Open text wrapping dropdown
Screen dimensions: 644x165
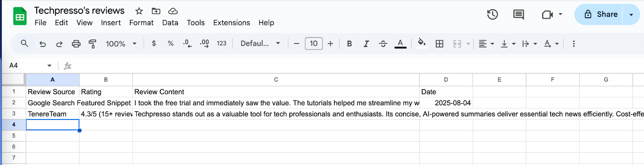[529, 44]
